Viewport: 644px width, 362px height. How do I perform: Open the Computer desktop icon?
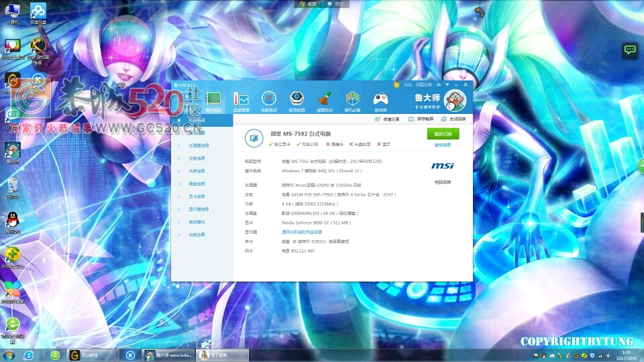click(12, 13)
